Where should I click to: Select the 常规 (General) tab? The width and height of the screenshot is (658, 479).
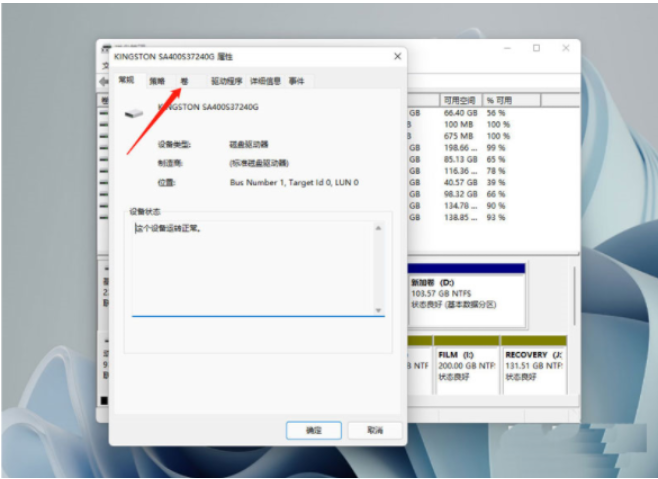coord(127,80)
